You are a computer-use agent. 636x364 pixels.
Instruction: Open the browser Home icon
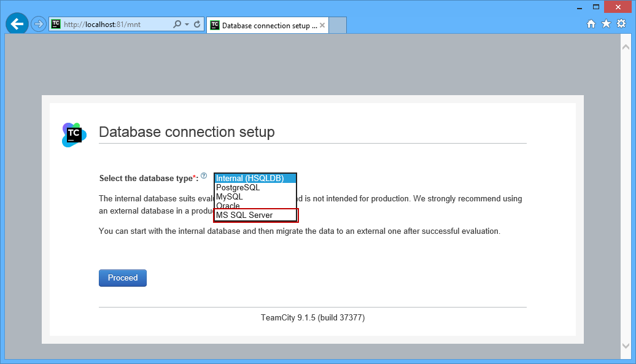(x=591, y=24)
